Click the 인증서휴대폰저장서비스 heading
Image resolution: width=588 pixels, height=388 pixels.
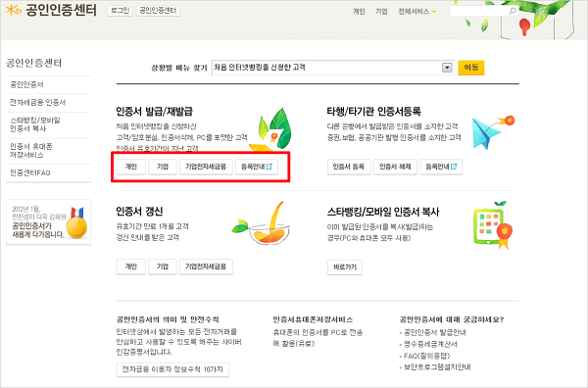313,319
